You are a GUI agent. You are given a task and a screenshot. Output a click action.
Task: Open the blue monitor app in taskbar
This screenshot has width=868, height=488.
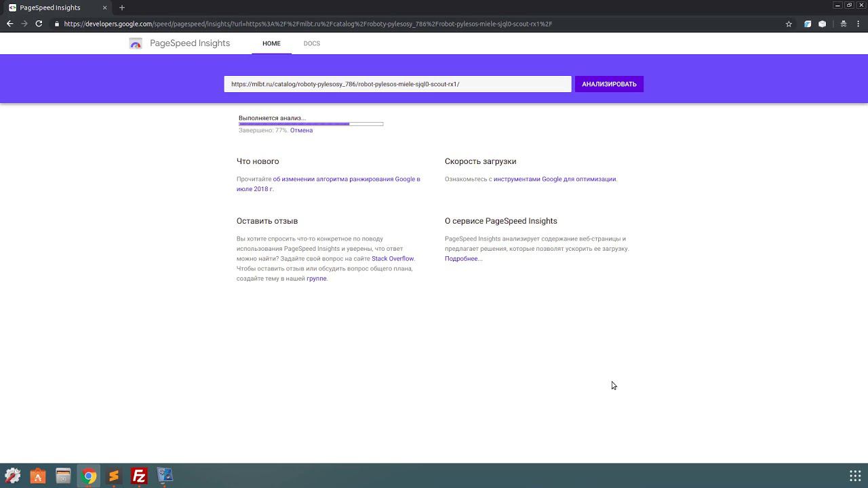tap(165, 476)
